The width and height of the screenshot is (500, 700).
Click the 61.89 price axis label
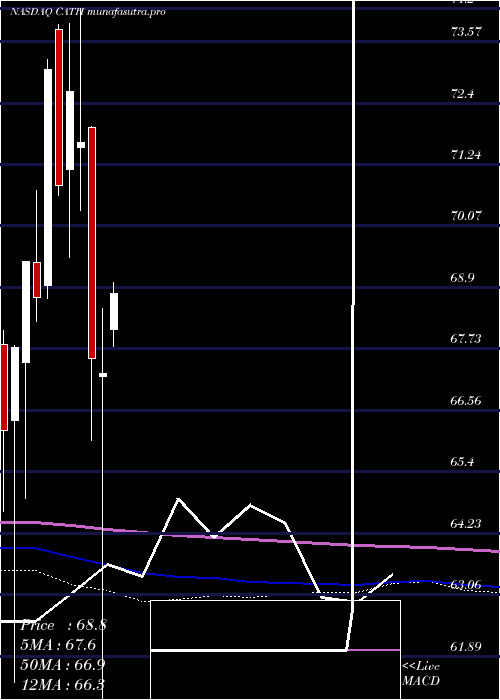point(467,646)
